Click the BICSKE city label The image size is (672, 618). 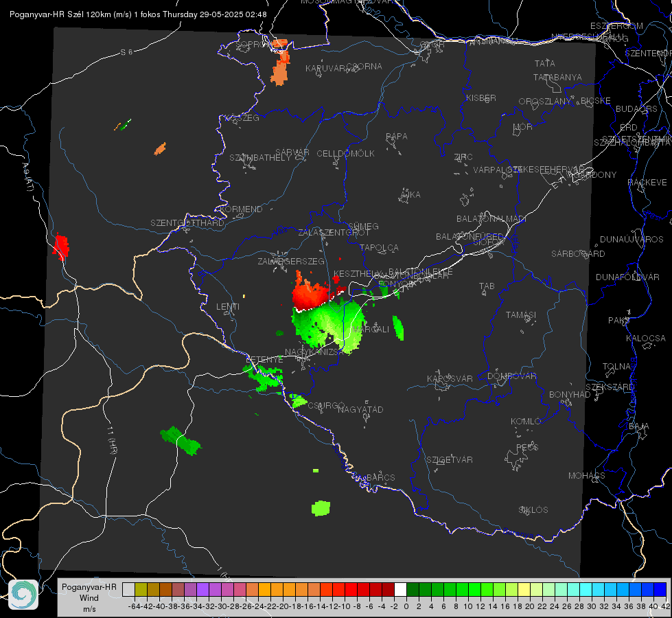pyautogui.click(x=596, y=100)
